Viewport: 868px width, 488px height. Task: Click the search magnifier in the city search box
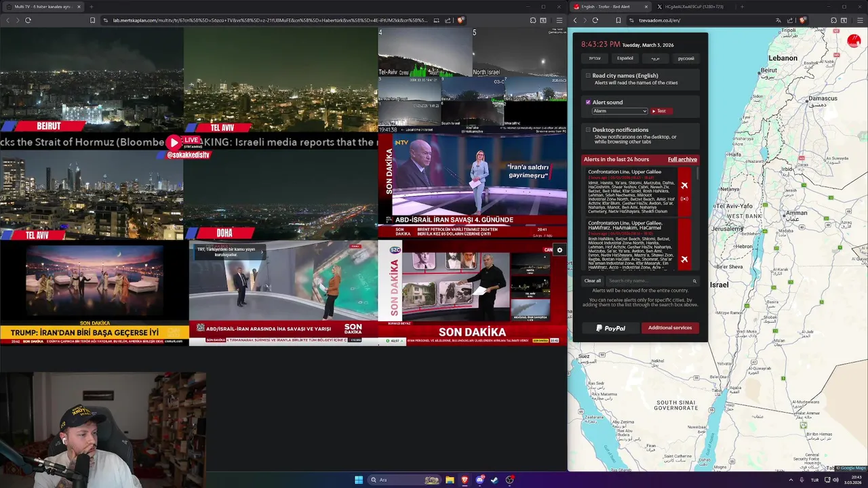coord(694,281)
